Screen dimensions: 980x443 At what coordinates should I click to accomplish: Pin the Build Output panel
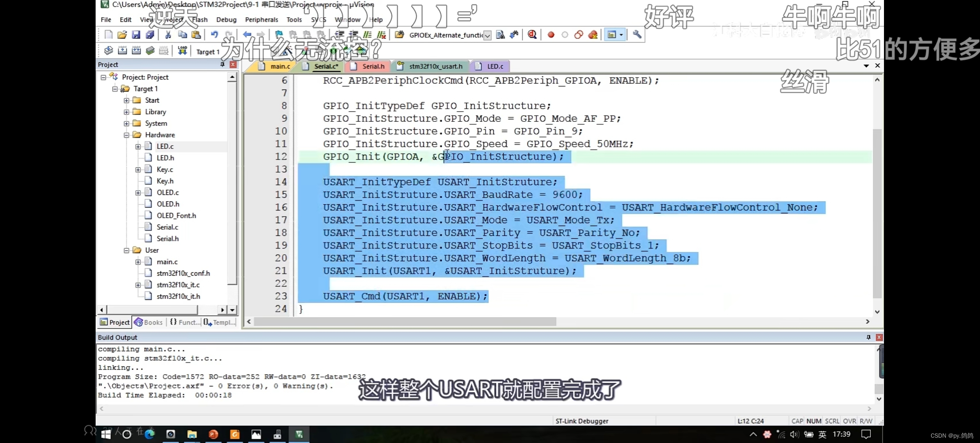(x=868, y=337)
